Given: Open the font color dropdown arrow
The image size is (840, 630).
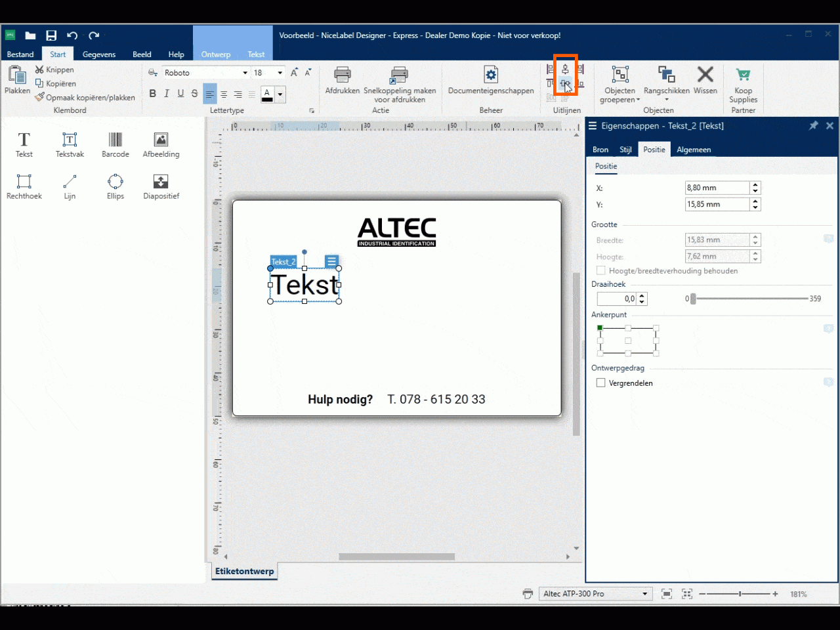Looking at the screenshot, I should (280, 94).
